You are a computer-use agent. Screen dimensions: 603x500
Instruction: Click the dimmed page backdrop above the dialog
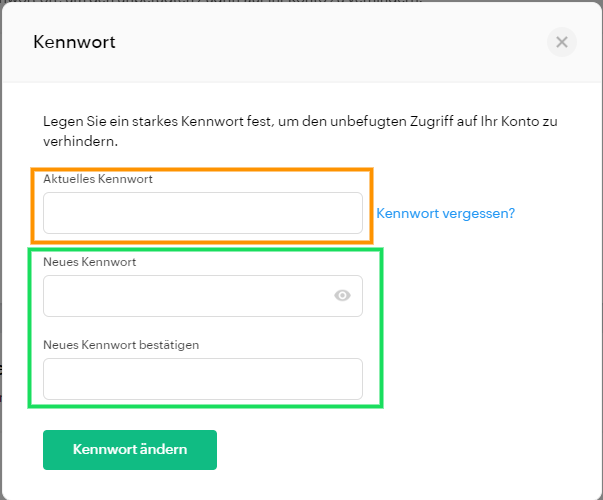(x=302, y=1)
